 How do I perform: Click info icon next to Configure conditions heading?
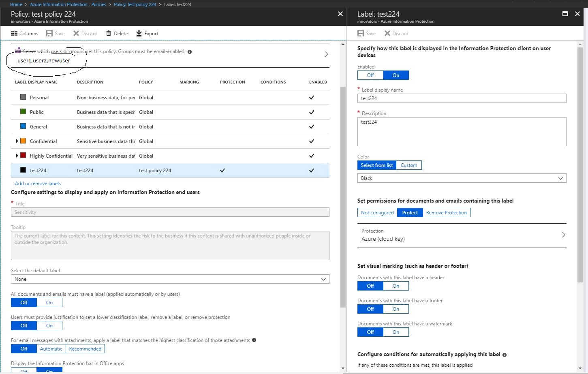coord(505,355)
